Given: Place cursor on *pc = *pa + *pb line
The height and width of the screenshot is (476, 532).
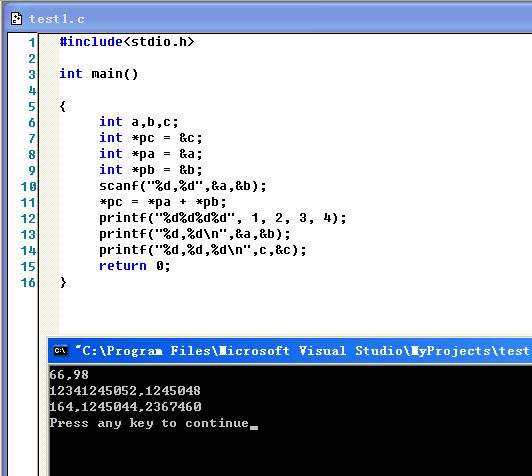Looking at the screenshot, I should [163, 202].
